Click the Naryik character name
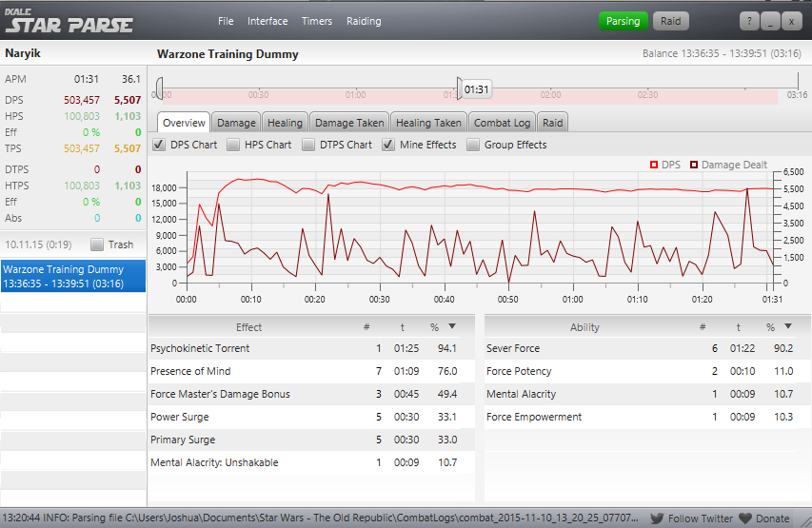 (x=23, y=53)
